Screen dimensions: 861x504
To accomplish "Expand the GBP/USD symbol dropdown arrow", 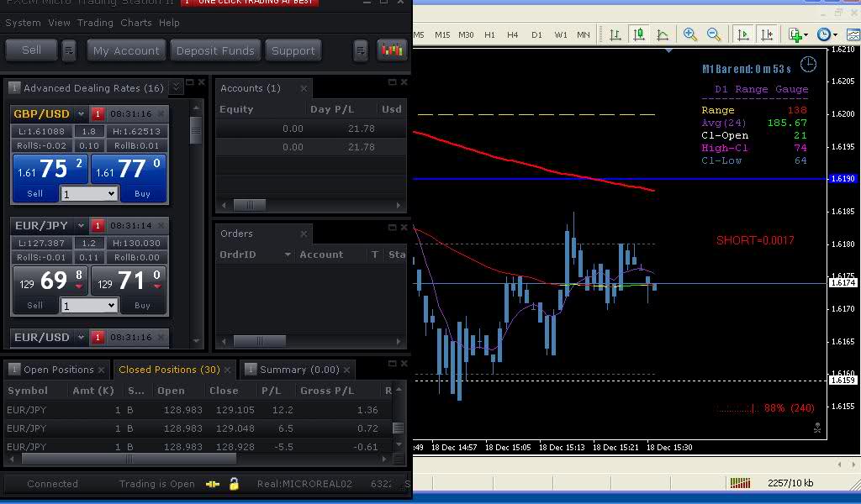I will pyautogui.click(x=82, y=114).
